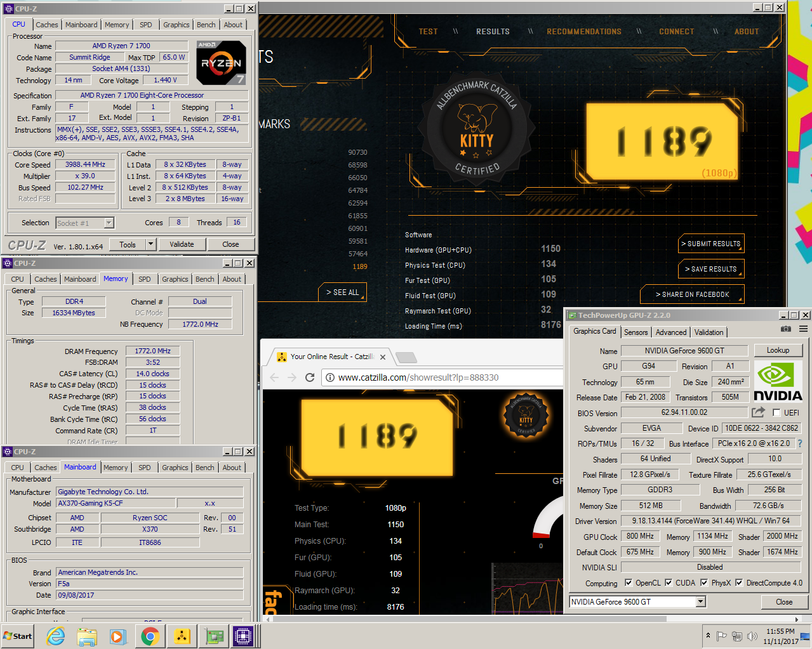
Task: Switch to GPU-Z in the taskbar
Action: 213,636
